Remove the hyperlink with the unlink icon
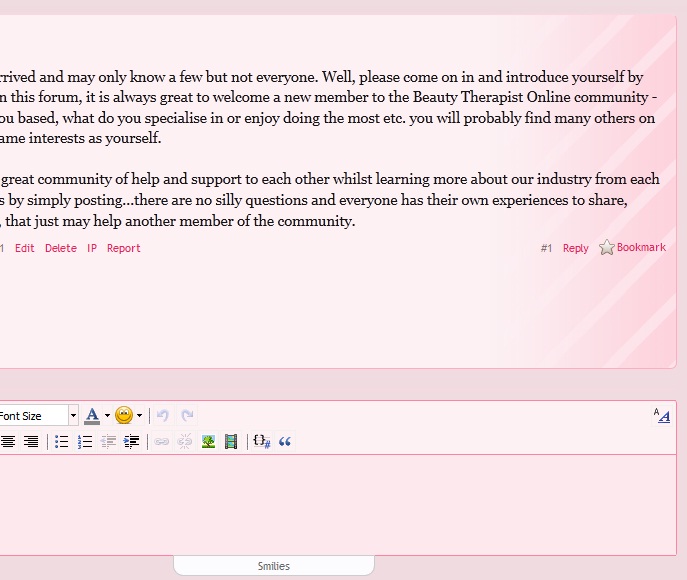This screenshot has height=580, width=687. click(x=184, y=442)
